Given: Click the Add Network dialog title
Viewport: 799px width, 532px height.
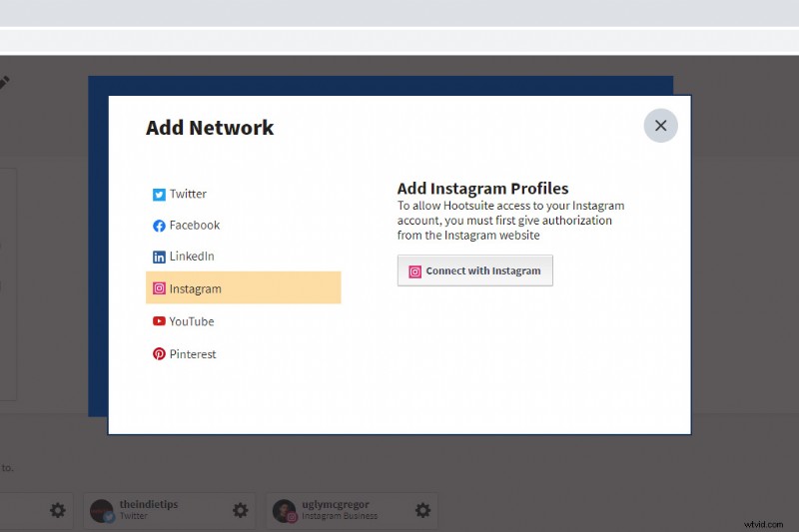Looking at the screenshot, I should [210, 128].
